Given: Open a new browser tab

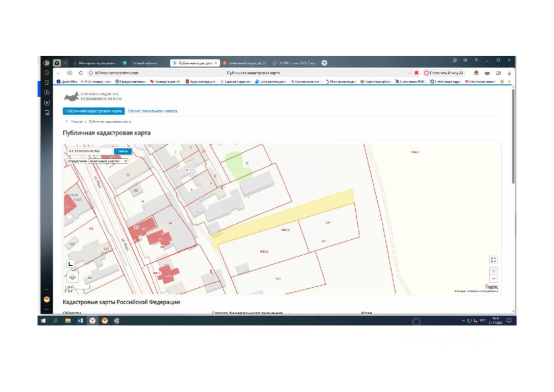Looking at the screenshot, I should [x=324, y=63].
